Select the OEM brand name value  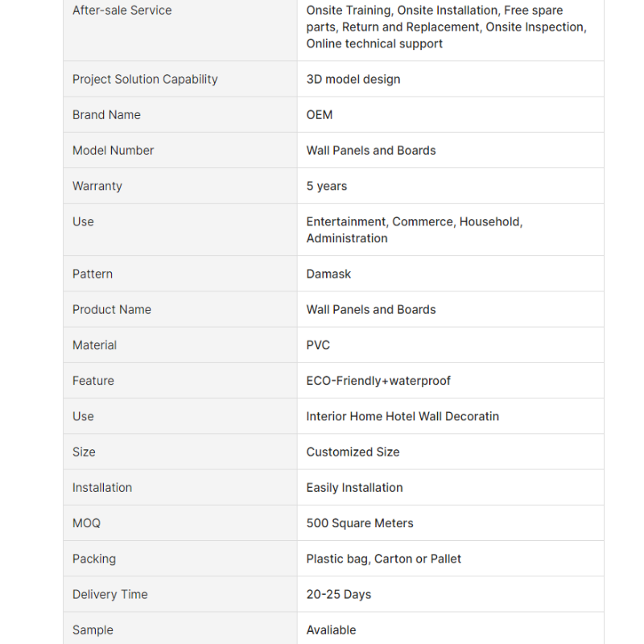[319, 115]
